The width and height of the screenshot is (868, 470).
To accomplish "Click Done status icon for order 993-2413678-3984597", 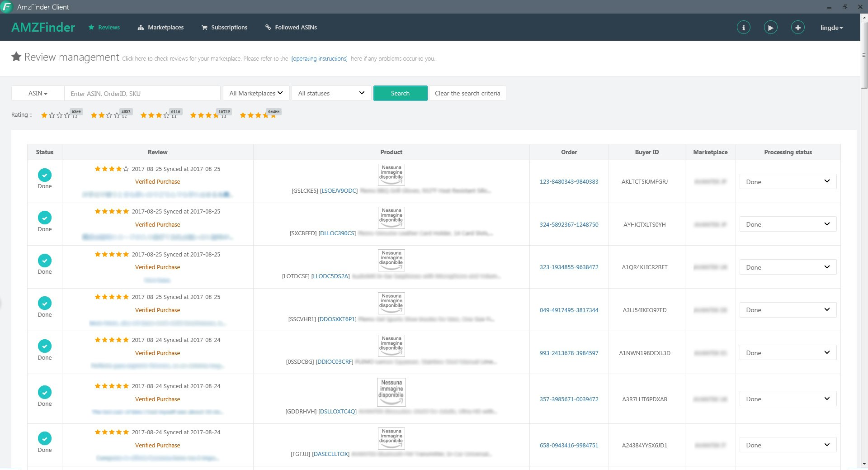I will coord(44,346).
